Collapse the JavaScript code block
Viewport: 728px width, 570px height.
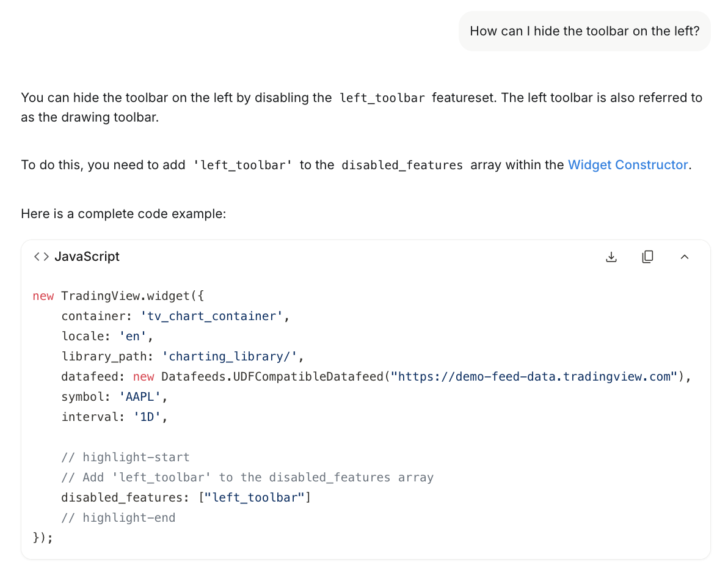tap(684, 257)
